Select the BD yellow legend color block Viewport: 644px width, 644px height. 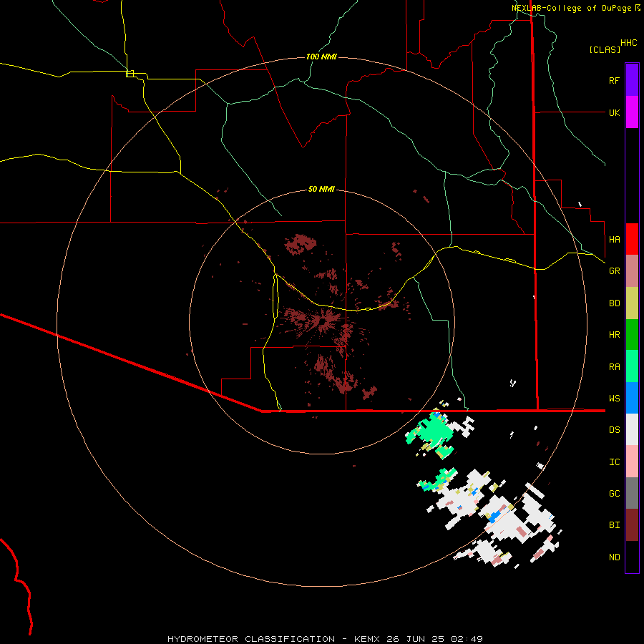click(632, 303)
